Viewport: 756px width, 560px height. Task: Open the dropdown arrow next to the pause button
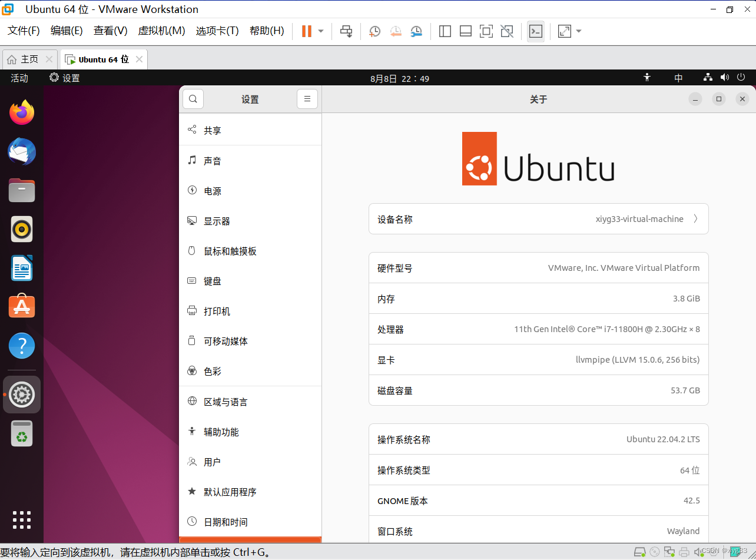pos(321,31)
